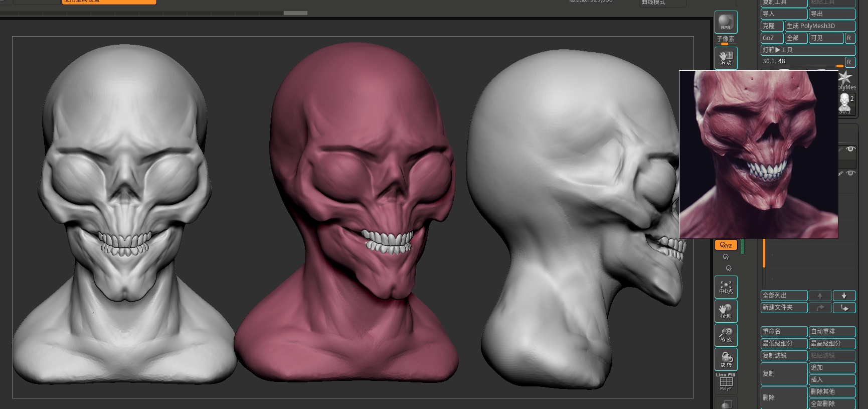Click the transparency icon below PolyF

click(726, 403)
